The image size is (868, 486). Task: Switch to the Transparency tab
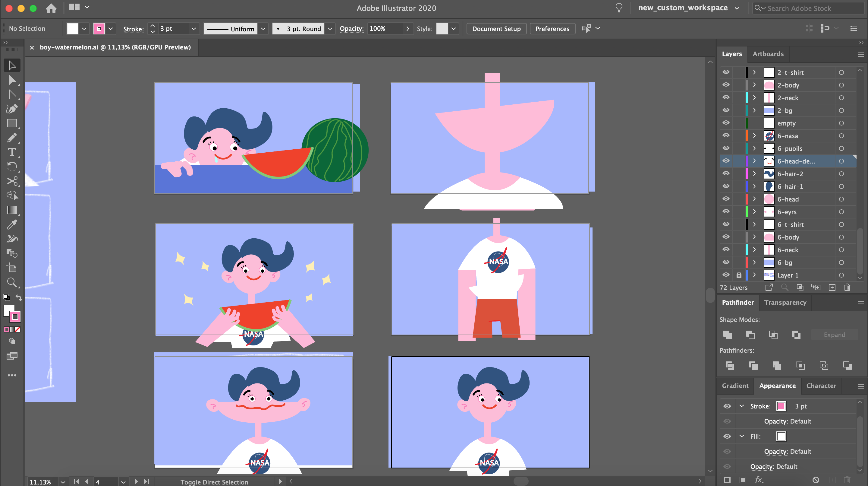tap(785, 303)
